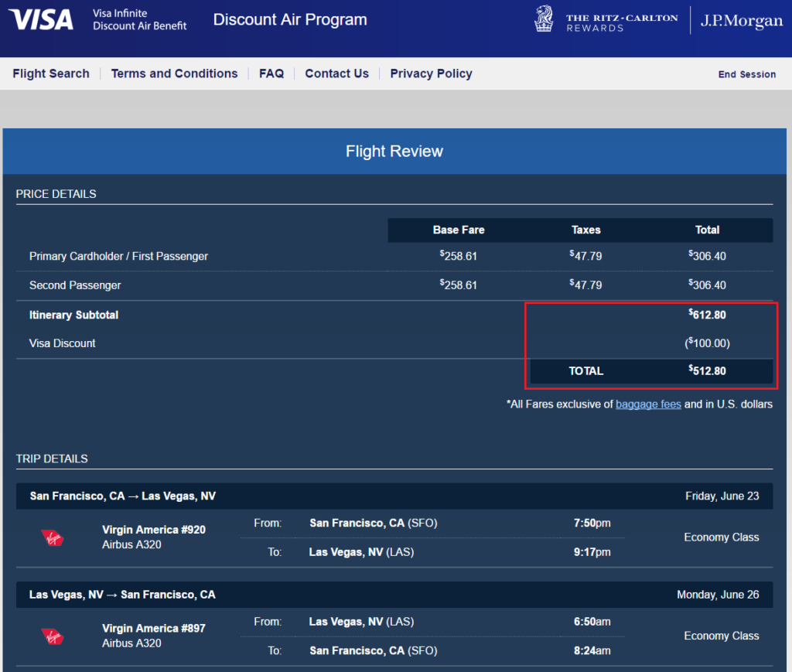
Task: Click 6:50am departure time
Action: tap(592, 622)
